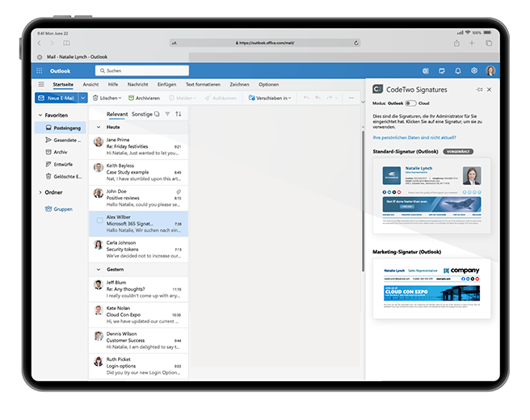Open the chat icon in Outlook header
530x420 pixels.
click(x=441, y=70)
